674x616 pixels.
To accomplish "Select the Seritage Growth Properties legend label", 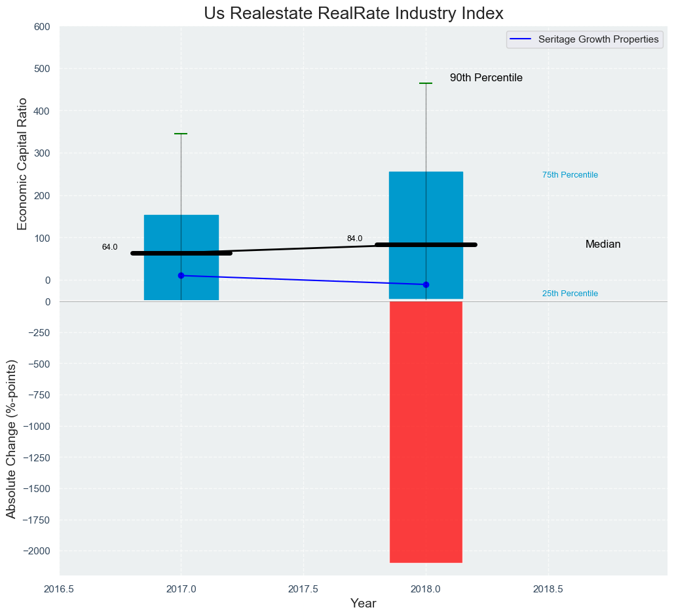I will [598, 39].
